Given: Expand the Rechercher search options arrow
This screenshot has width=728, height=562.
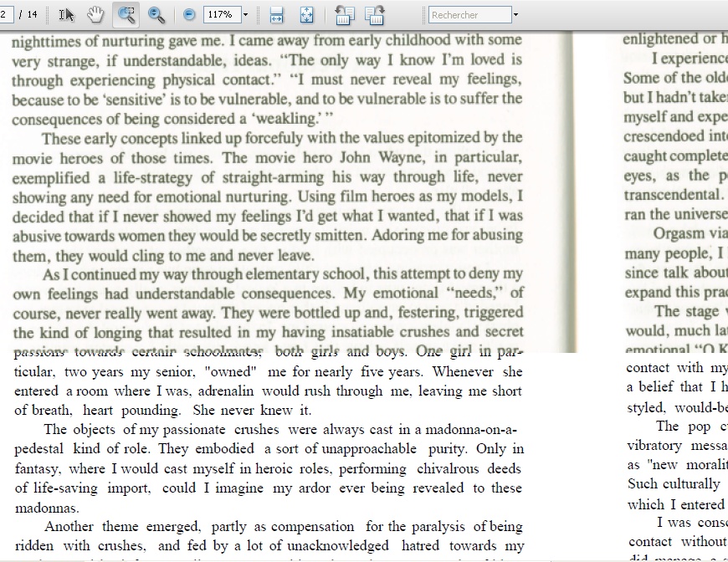Looking at the screenshot, I should (515, 15).
